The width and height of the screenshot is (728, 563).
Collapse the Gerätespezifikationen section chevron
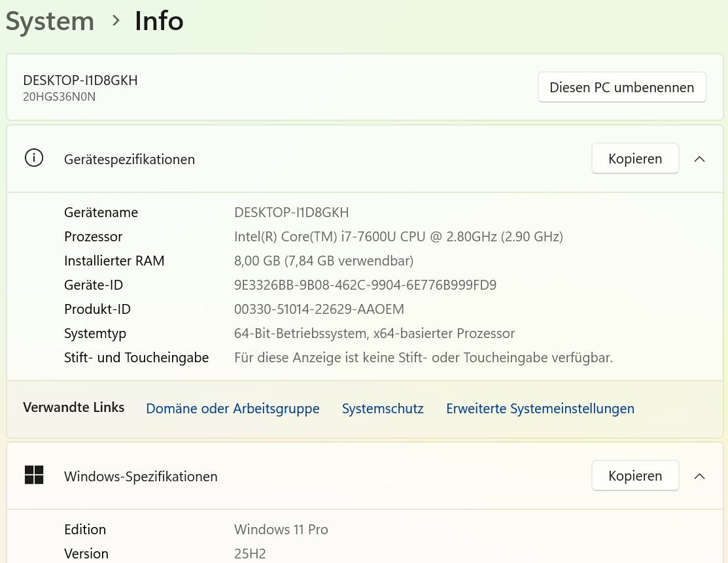click(699, 159)
